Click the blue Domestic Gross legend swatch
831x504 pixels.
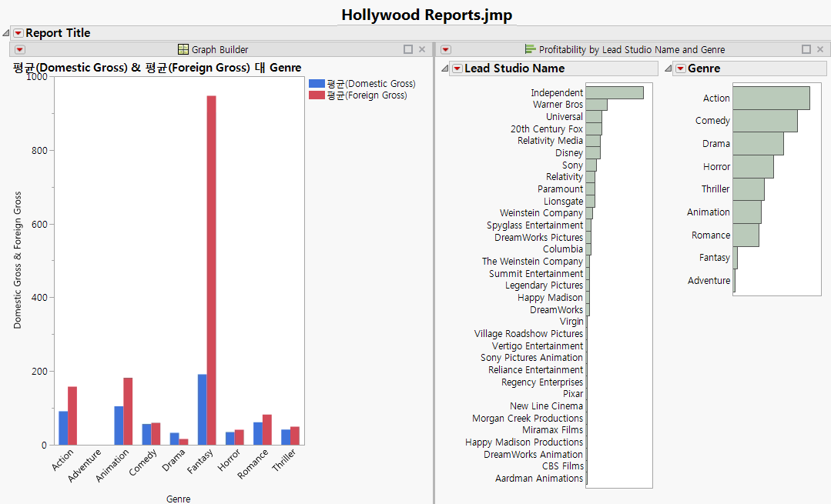317,83
